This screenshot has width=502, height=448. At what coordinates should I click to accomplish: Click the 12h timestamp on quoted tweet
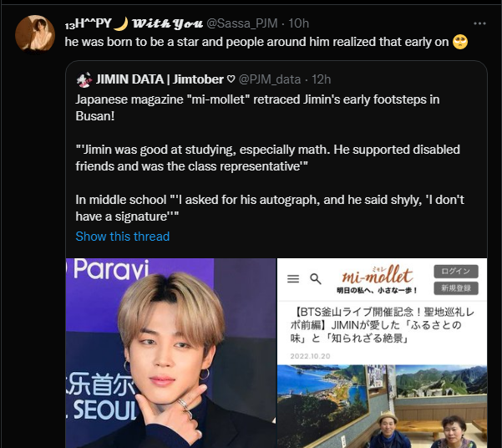[321, 79]
